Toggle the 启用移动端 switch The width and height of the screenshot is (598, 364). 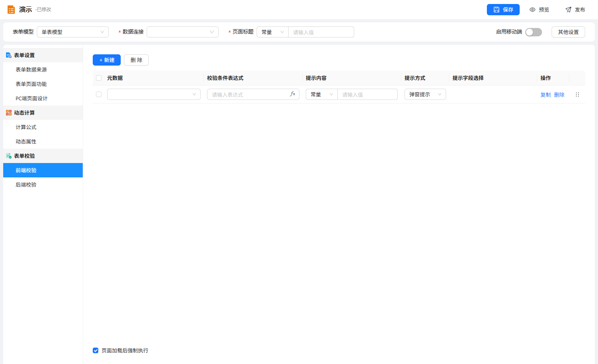[534, 32]
